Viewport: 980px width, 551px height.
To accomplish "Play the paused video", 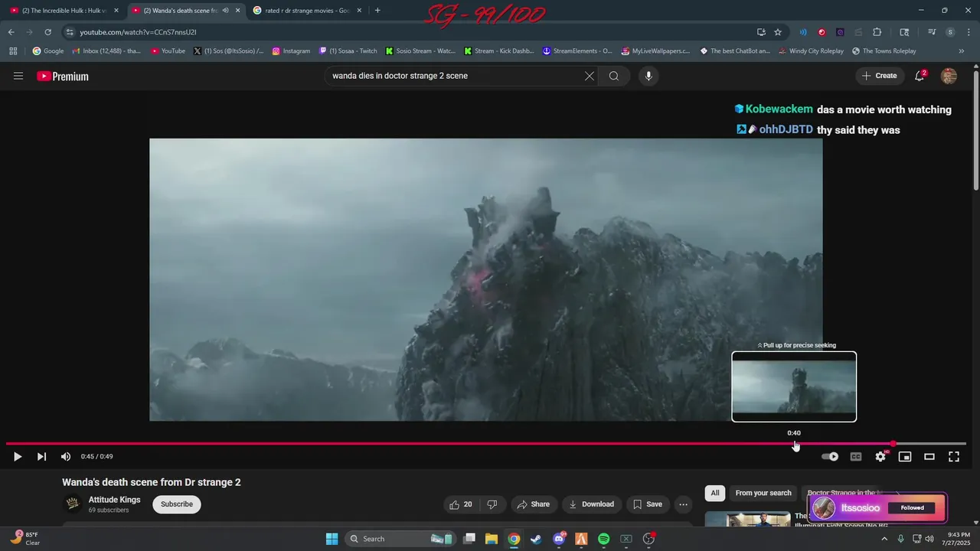I will tap(18, 457).
